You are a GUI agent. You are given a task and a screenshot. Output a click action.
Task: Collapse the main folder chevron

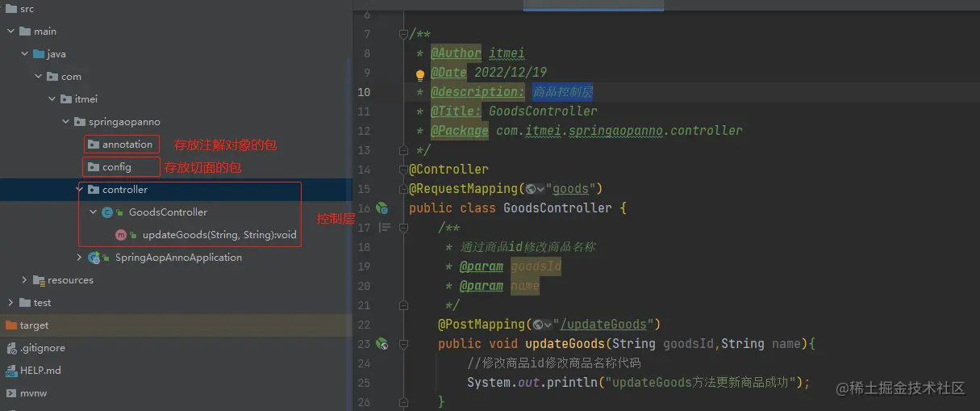11,31
